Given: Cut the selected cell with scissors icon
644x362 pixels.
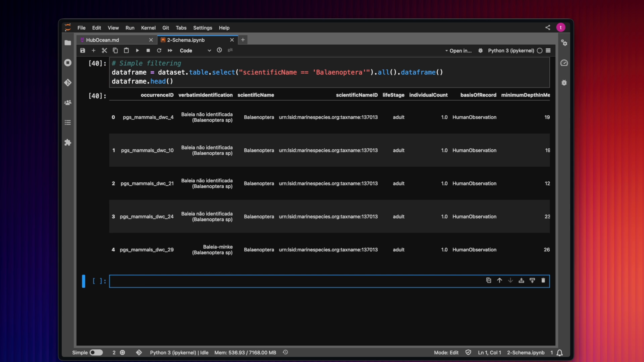Looking at the screenshot, I should [x=104, y=50].
